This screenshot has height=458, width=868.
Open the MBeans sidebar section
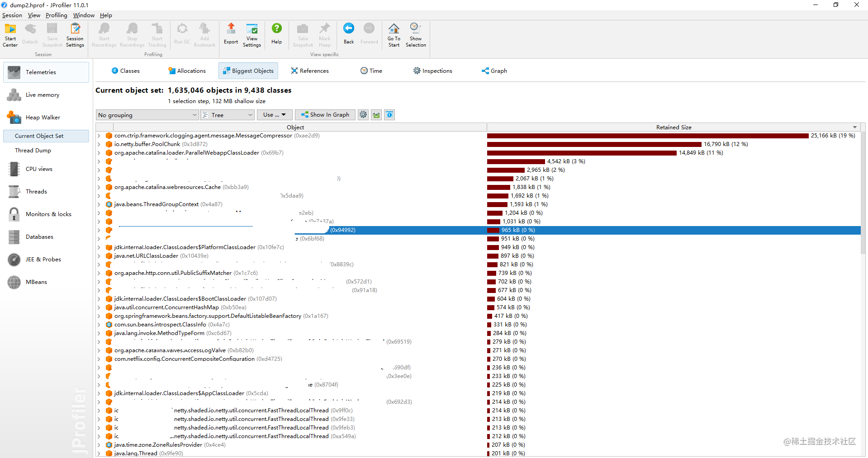click(46, 282)
